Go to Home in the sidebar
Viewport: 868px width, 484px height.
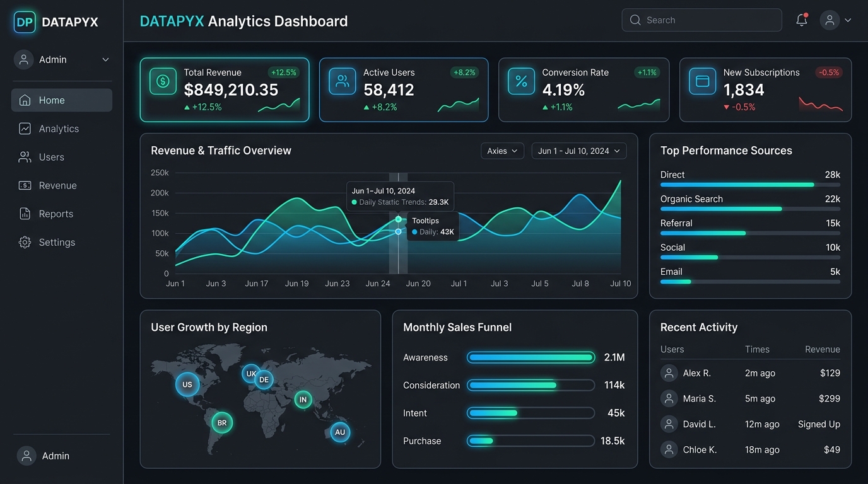pos(62,100)
